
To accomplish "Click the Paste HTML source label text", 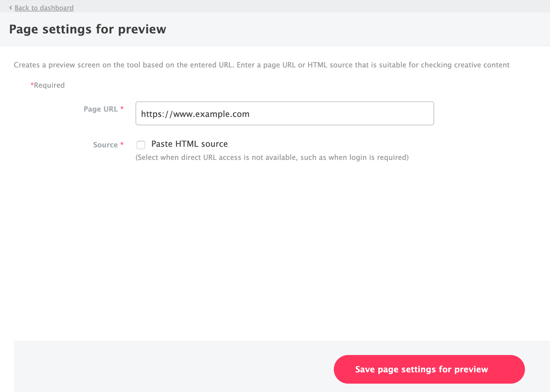I will coord(189,144).
